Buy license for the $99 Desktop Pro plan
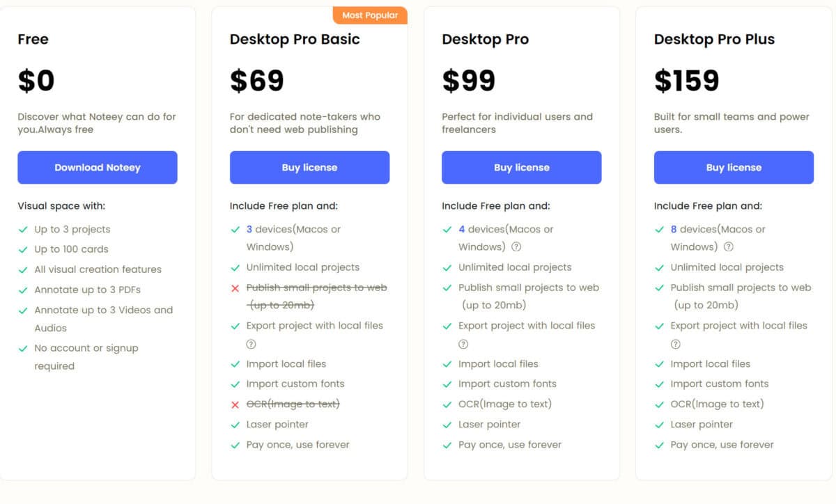Image resolution: width=836 pixels, height=504 pixels. tap(522, 168)
